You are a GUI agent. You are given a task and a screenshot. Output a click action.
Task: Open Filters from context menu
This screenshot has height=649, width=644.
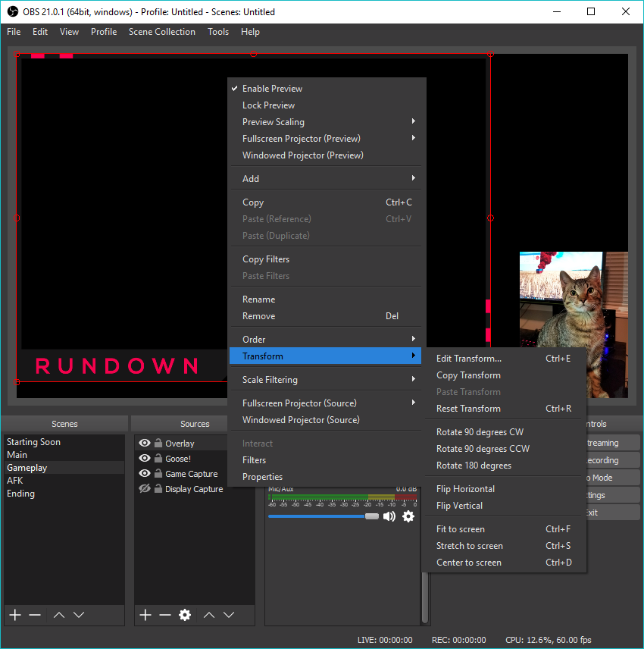(325, 460)
